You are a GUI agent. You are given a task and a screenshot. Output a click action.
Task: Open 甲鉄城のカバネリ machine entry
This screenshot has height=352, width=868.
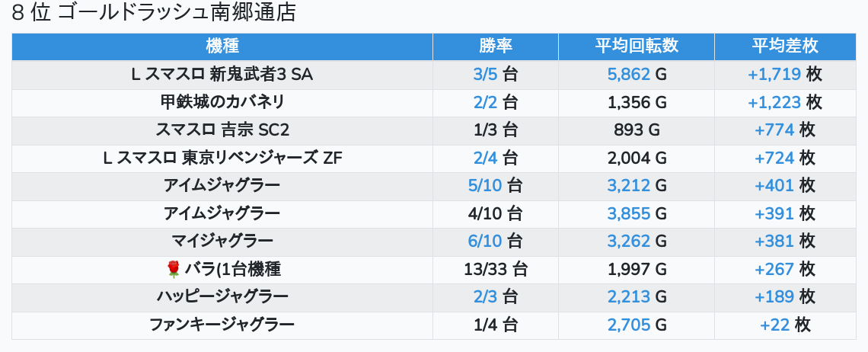click(222, 102)
